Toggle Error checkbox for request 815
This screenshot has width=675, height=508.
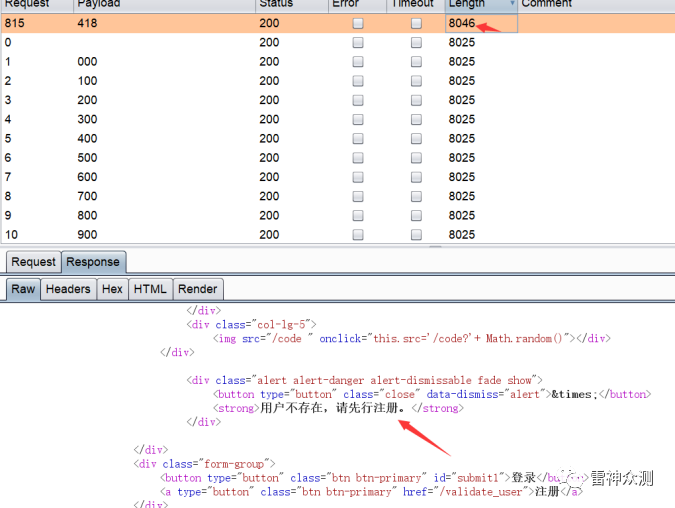click(x=358, y=23)
